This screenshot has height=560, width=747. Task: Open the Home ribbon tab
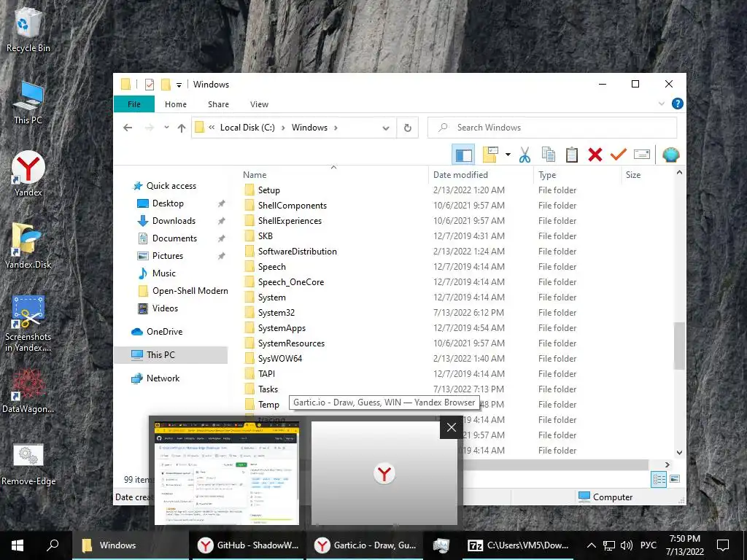pos(176,104)
